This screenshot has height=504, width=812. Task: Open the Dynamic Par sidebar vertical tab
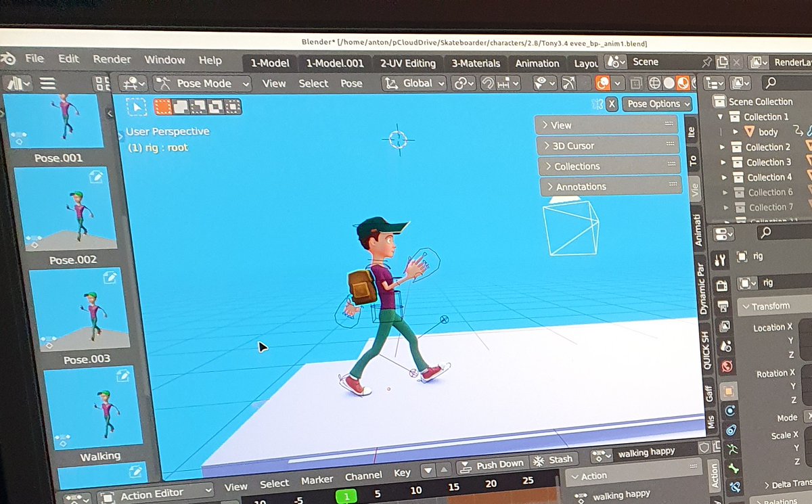pos(702,288)
